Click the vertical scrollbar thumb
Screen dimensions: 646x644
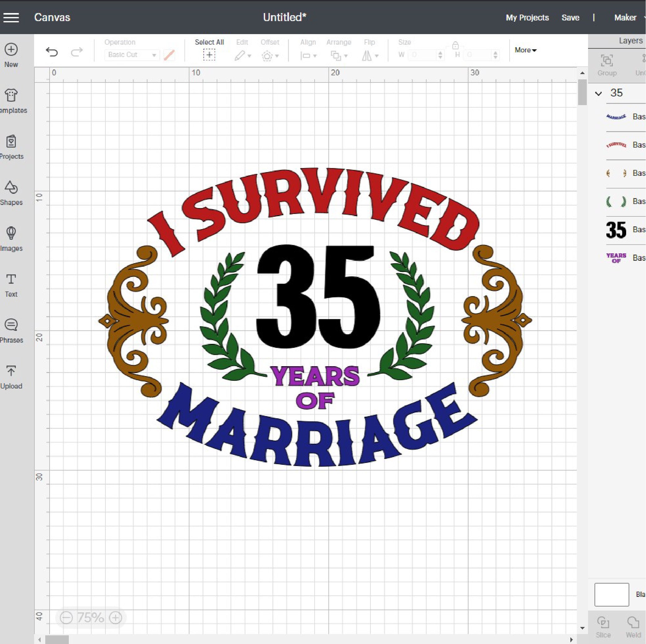[x=582, y=92]
